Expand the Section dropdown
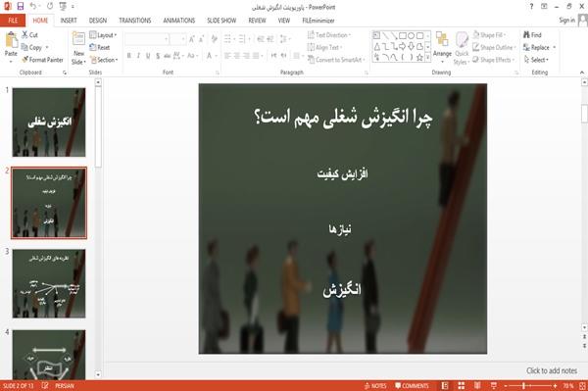This screenshot has height=391, width=588. coord(104,60)
